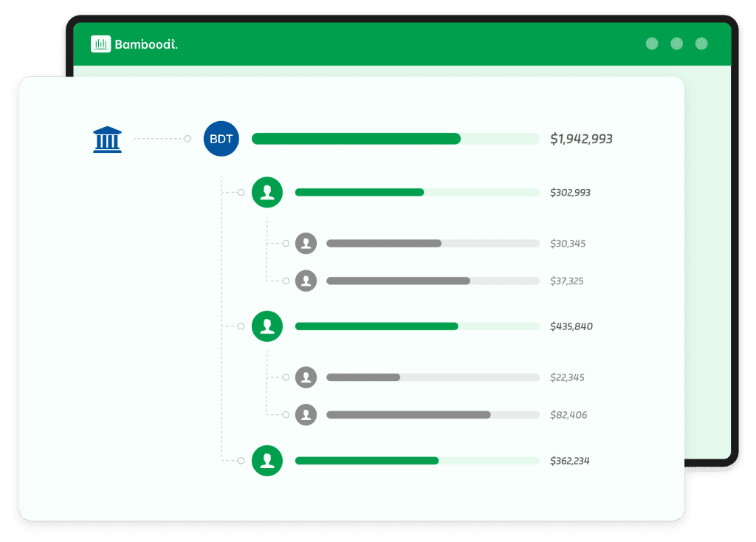Viewport: 756px width, 542px height.
Task: Expand the tree node before the $362,234 user
Action: pyautogui.click(x=241, y=461)
